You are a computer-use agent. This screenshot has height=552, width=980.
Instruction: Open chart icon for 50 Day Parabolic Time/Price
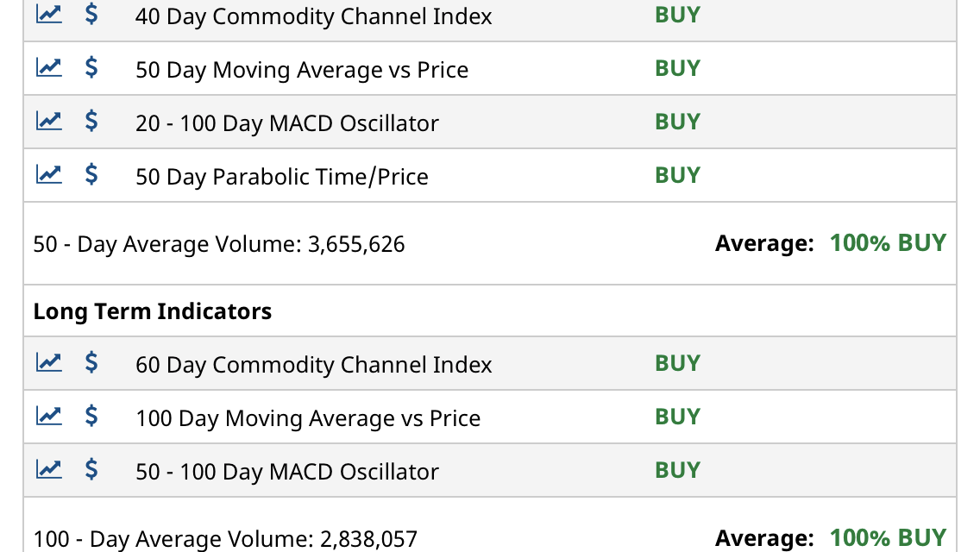tap(49, 173)
